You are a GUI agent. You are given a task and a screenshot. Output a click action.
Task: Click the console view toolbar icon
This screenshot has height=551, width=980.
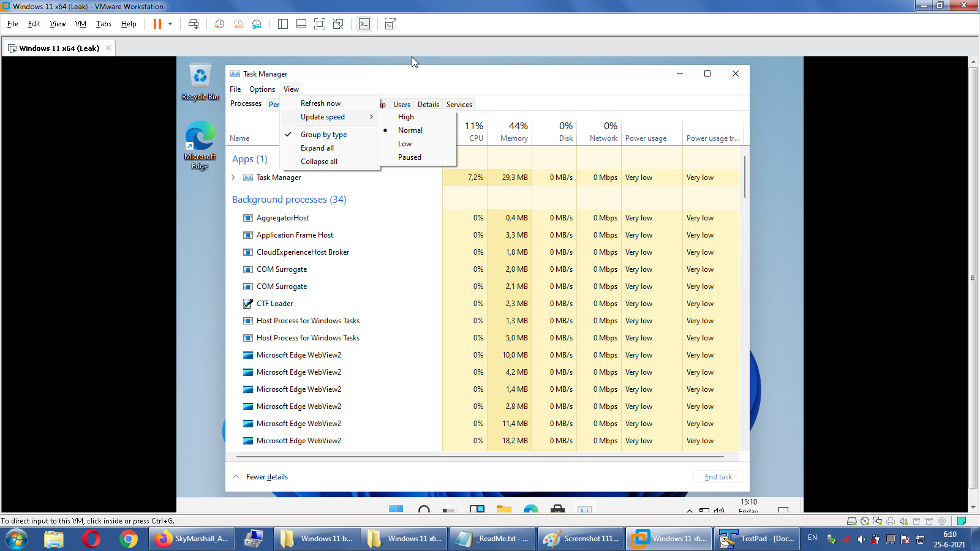coord(364,24)
